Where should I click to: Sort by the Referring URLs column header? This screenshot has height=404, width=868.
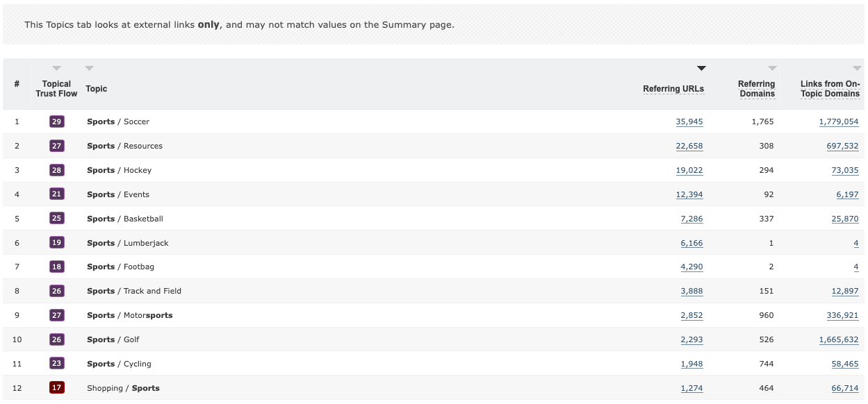click(673, 89)
